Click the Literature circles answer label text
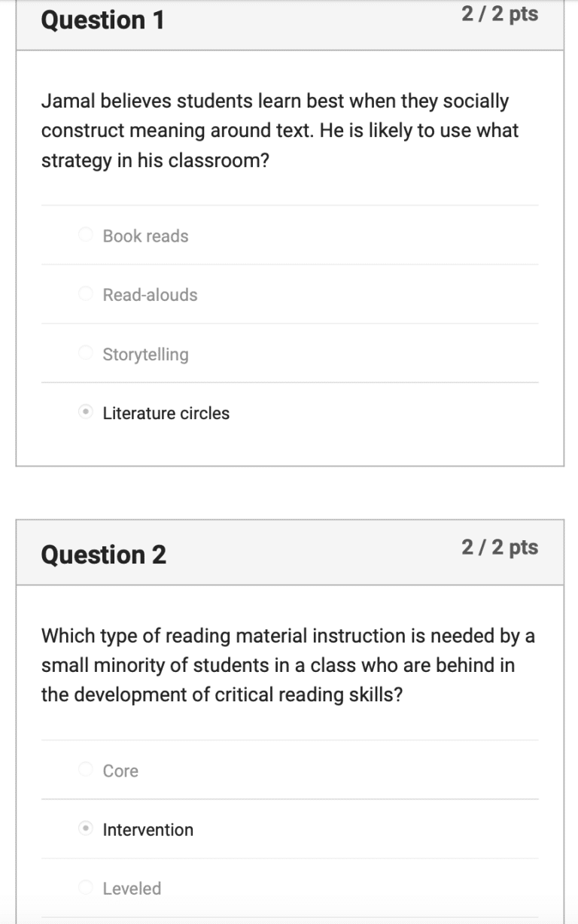This screenshot has width=578, height=924. point(166,412)
